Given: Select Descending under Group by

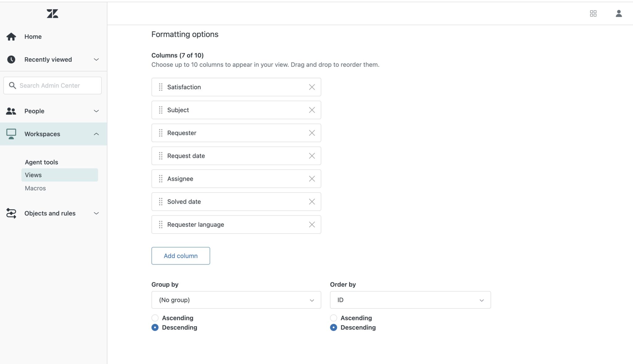Looking at the screenshot, I should click(155, 327).
